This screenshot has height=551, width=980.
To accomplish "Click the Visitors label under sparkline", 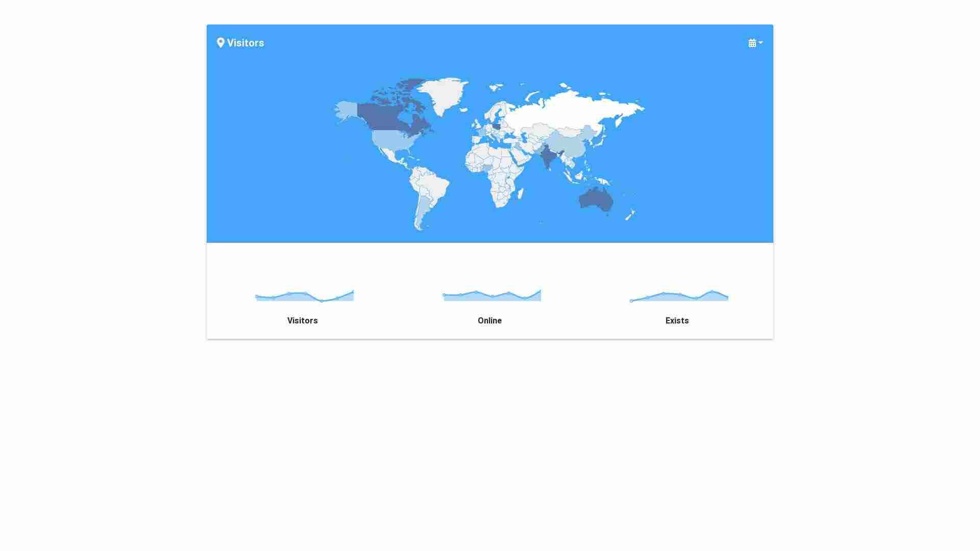I will tap(302, 320).
